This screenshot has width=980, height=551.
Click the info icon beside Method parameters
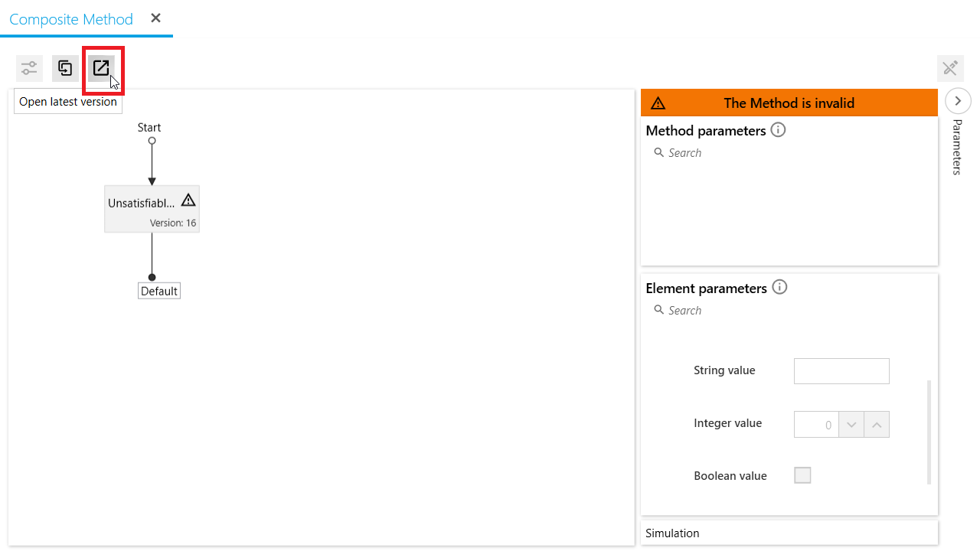778,130
